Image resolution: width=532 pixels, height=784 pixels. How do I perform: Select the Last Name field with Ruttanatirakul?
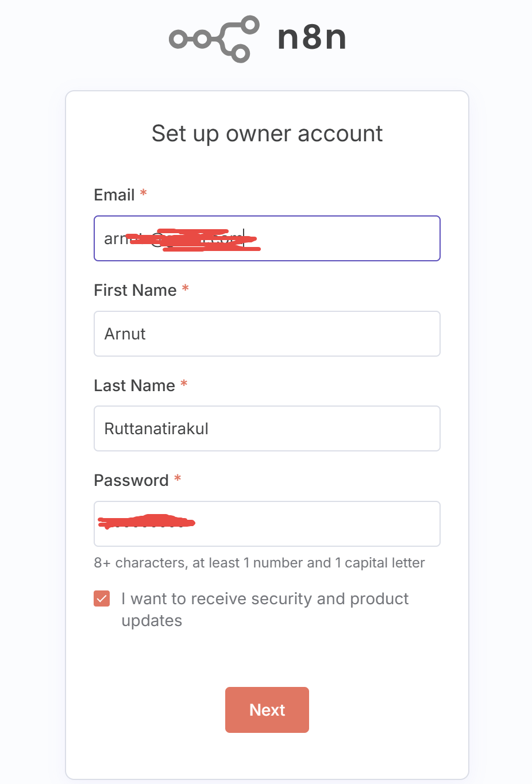pos(267,428)
